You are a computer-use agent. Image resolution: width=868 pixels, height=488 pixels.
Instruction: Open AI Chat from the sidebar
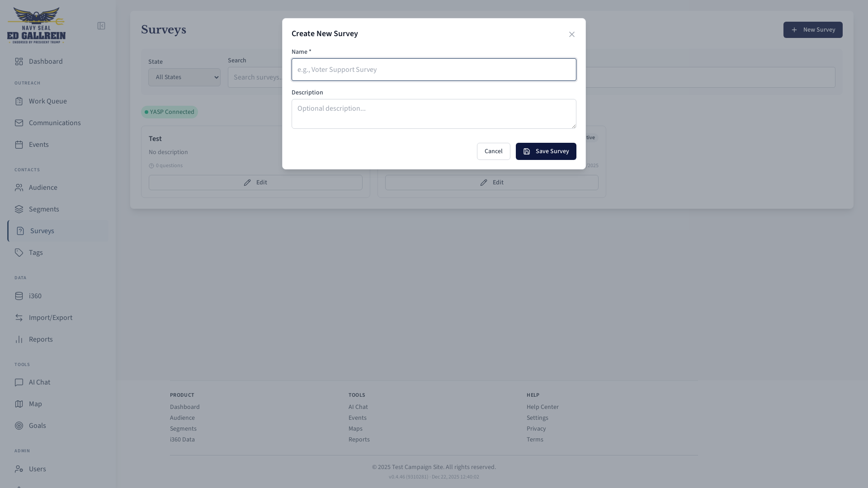click(x=39, y=382)
